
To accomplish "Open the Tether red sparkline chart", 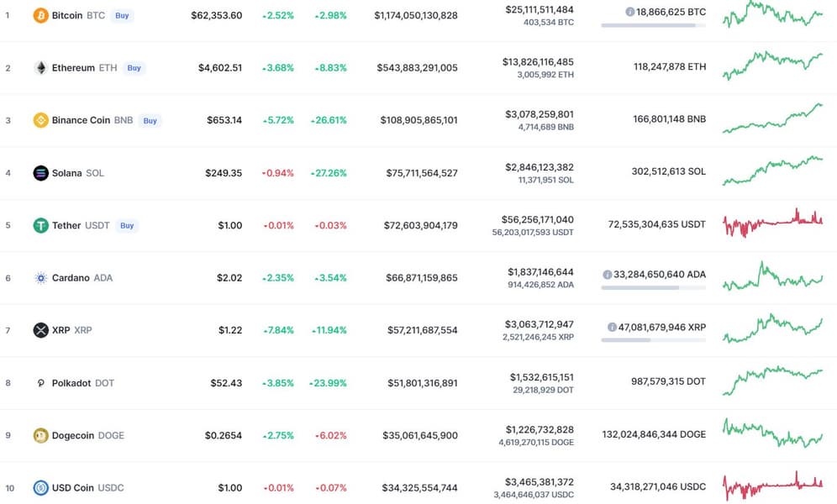I will (x=772, y=223).
